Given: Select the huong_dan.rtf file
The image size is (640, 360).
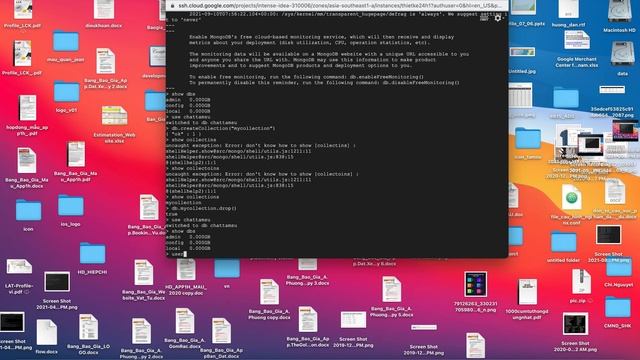Looking at the screenshot, I should click(x=569, y=10).
